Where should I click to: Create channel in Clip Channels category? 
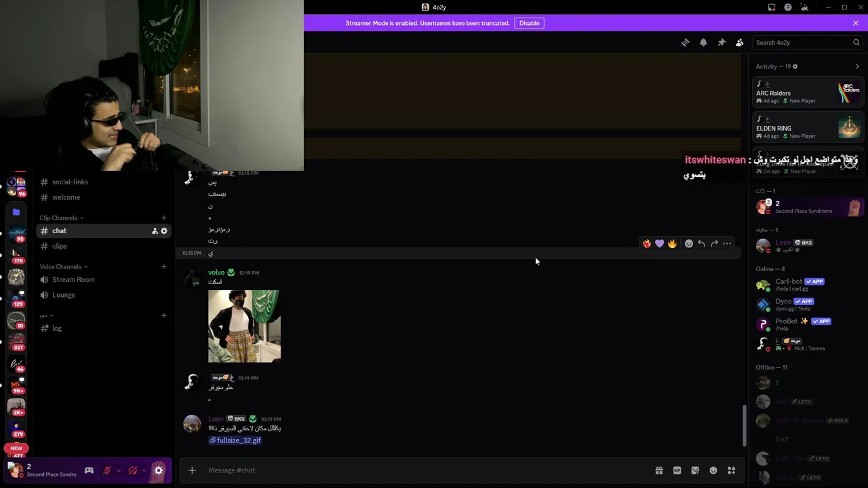tap(164, 218)
